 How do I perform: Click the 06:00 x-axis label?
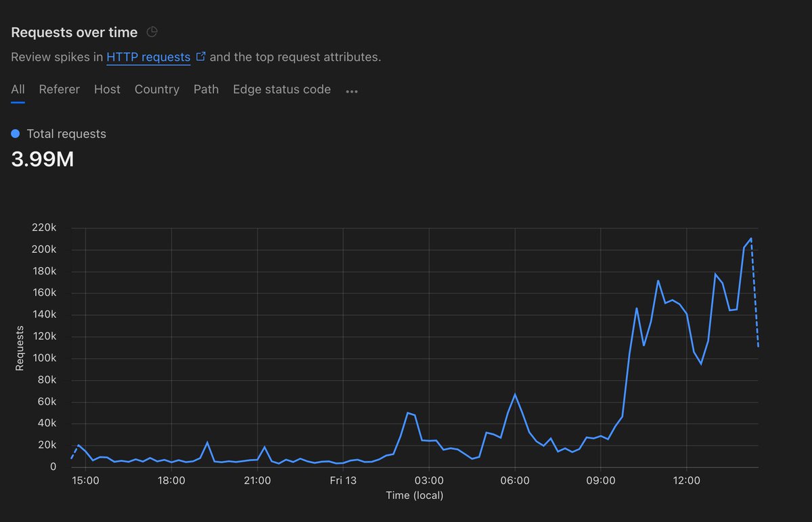coord(515,480)
